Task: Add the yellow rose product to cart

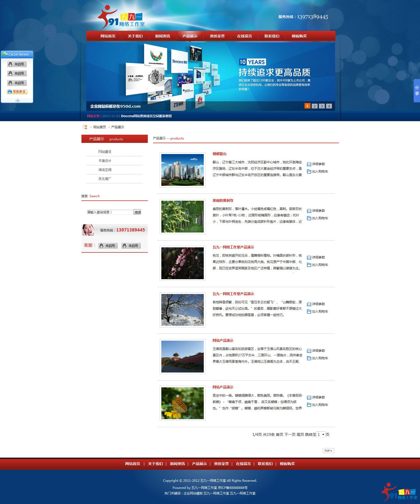Action: point(317,218)
